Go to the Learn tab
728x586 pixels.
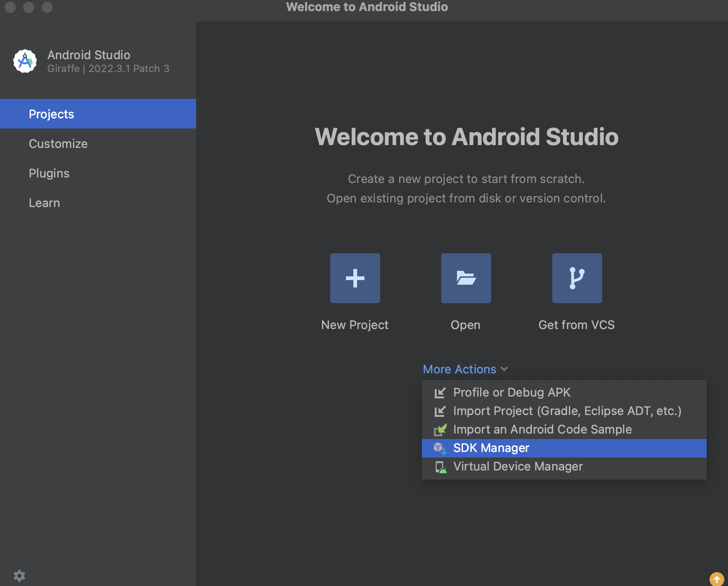98,203
